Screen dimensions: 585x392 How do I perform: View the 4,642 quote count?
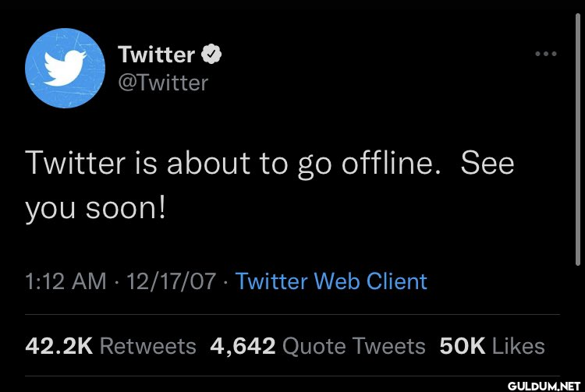[x=243, y=346]
